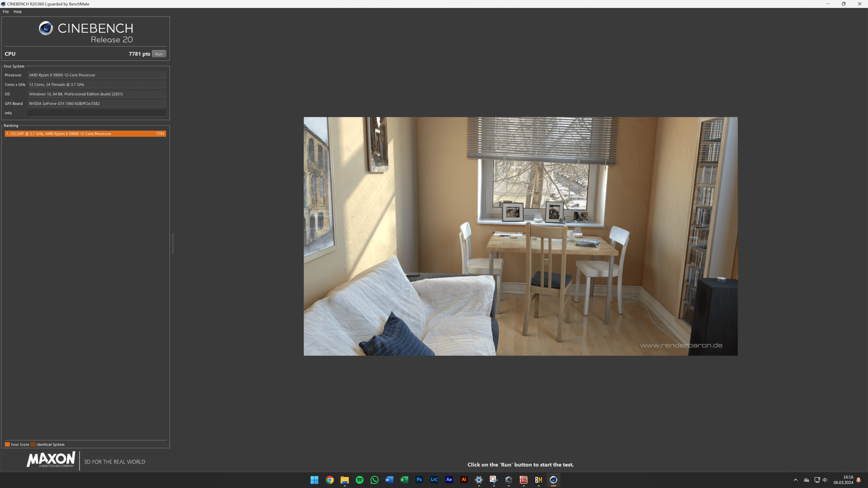Click the network connection tray icon

click(x=817, y=480)
